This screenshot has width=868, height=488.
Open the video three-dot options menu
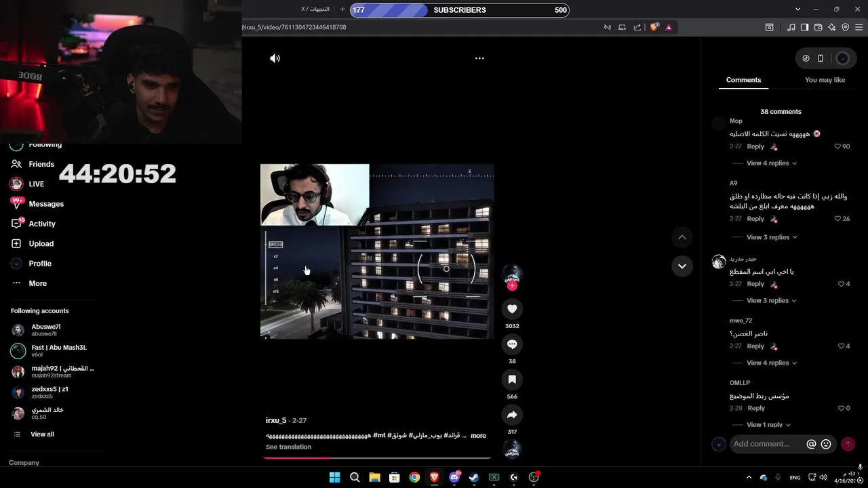[x=479, y=58]
